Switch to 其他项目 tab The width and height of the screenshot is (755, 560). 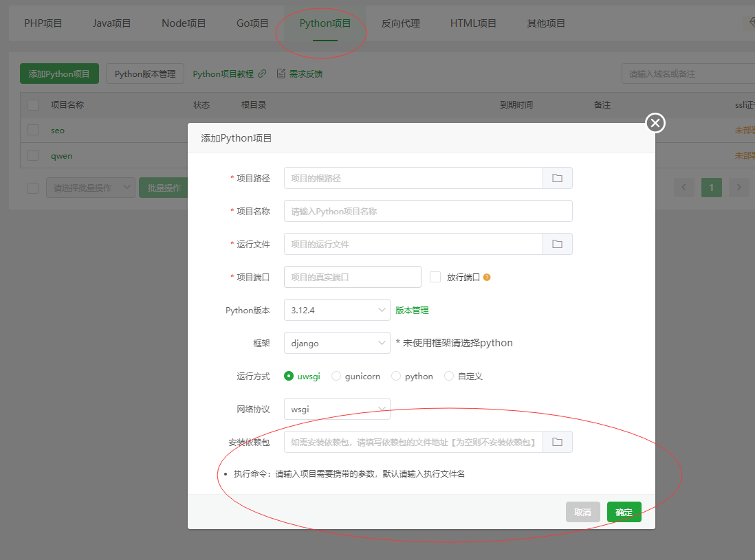pyautogui.click(x=546, y=23)
